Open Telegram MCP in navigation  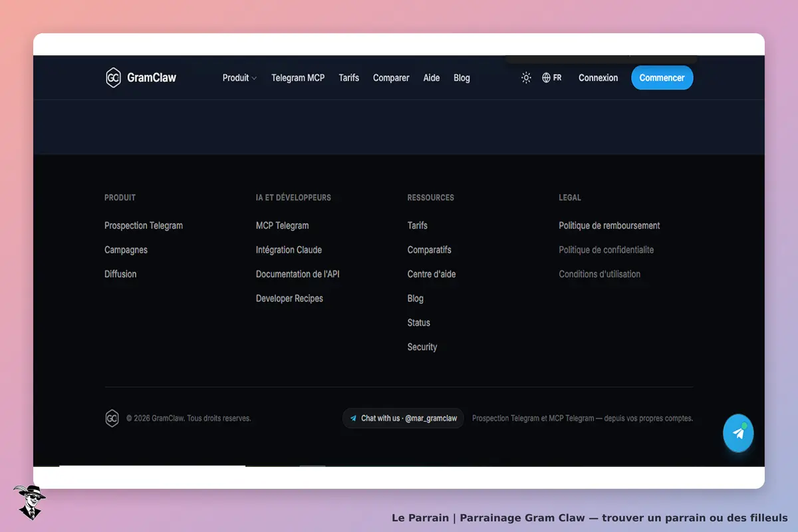click(x=298, y=78)
